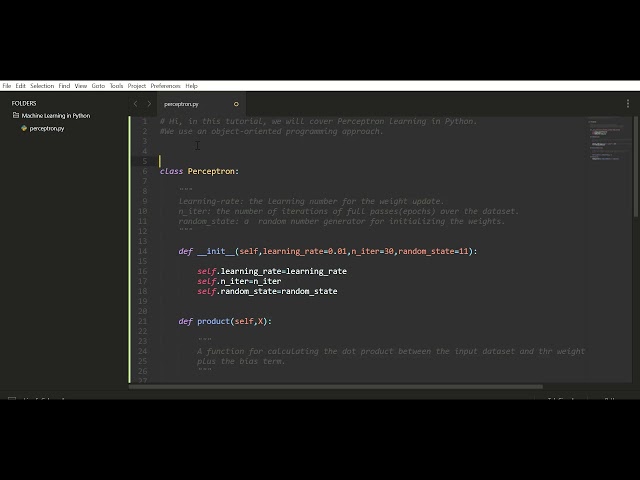Collapse the Machine Learning in Python folder

point(56,116)
